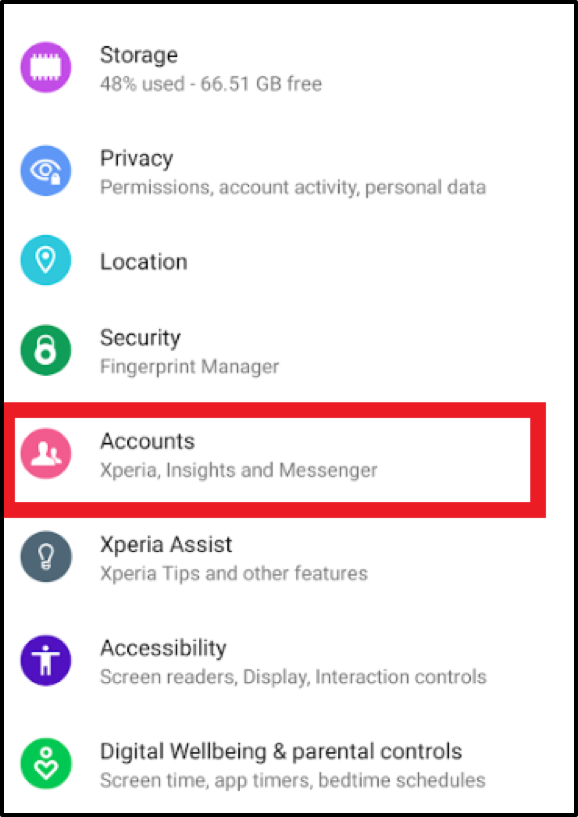Tap the green Digital Wellbeing heart icon
This screenshot has height=817, width=578.
point(46,764)
